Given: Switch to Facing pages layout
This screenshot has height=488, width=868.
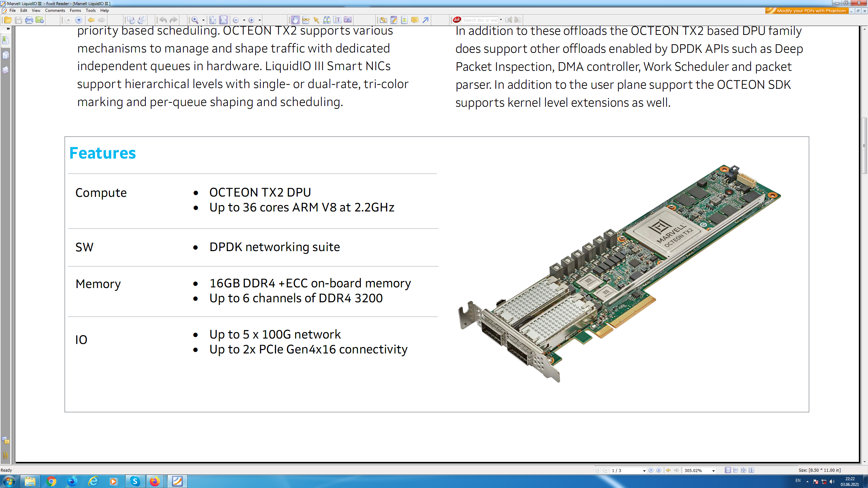Looking at the screenshot, I should (x=752, y=470).
